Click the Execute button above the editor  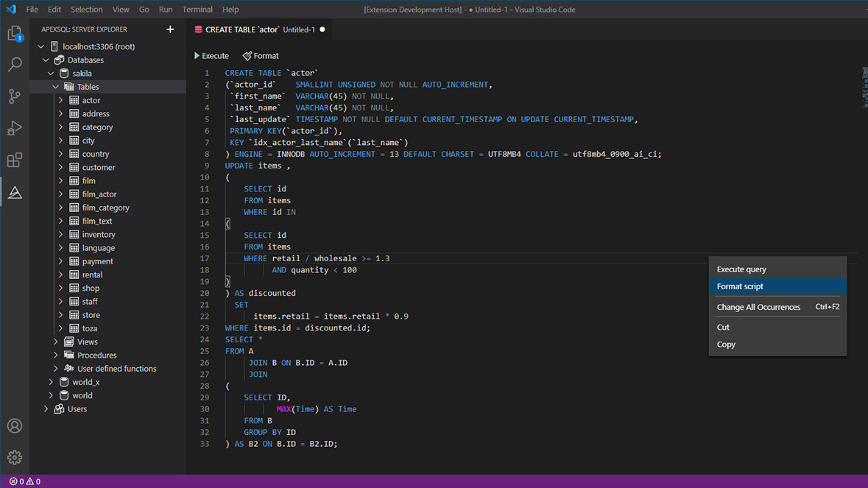point(211,55)
